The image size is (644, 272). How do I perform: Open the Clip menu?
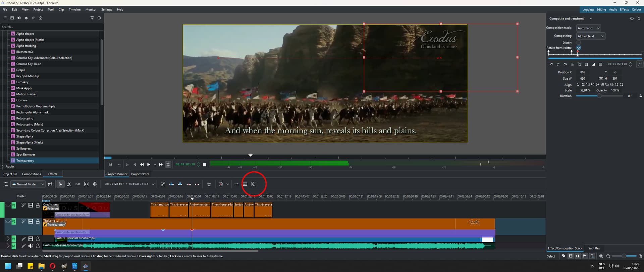click(x=61, y=9)
